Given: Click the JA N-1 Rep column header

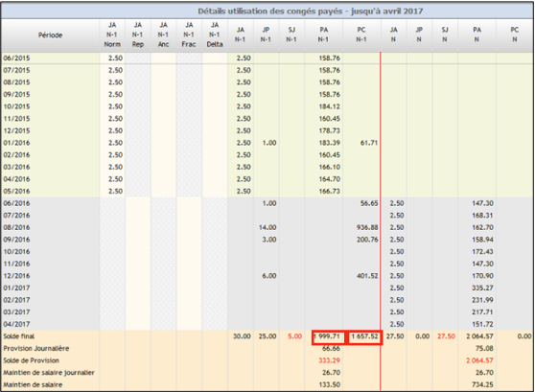Looking at the screenshot, I should pos(138,35).
